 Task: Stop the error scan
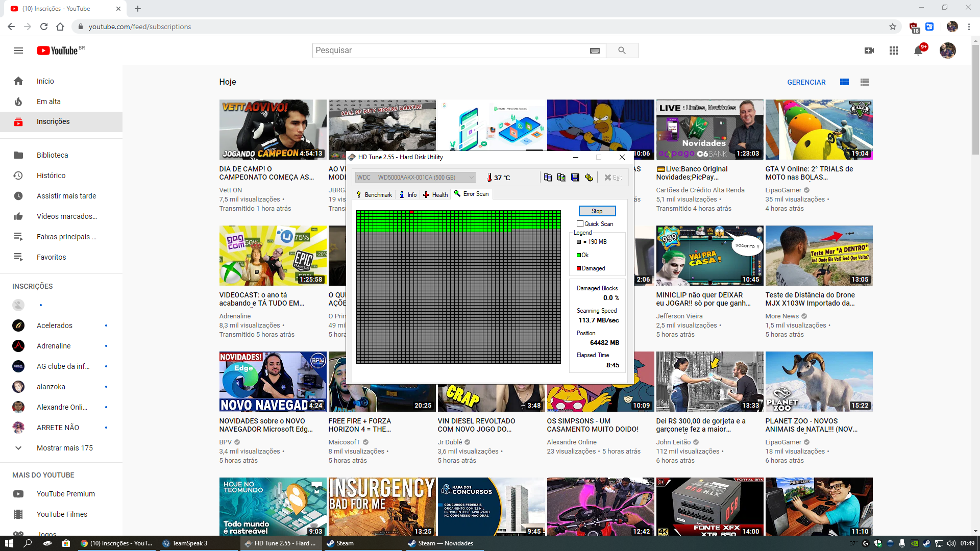[x=597, y=211]
